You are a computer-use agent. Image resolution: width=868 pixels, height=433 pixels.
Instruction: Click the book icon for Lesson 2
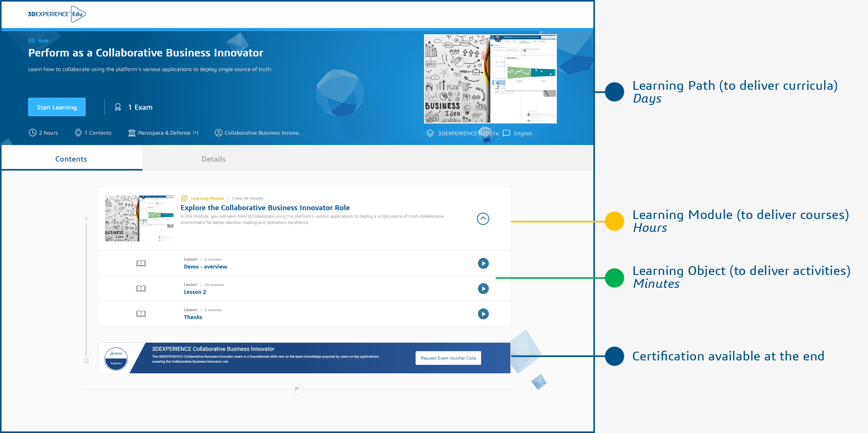pos(141,288)
